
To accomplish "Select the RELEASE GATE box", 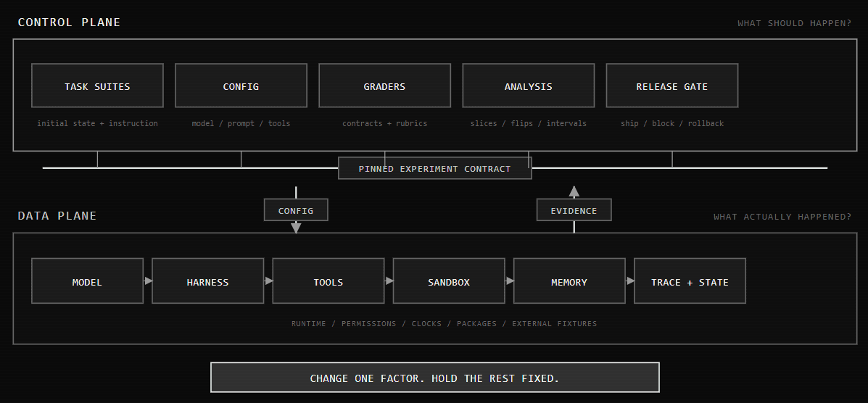I will 672,86.
